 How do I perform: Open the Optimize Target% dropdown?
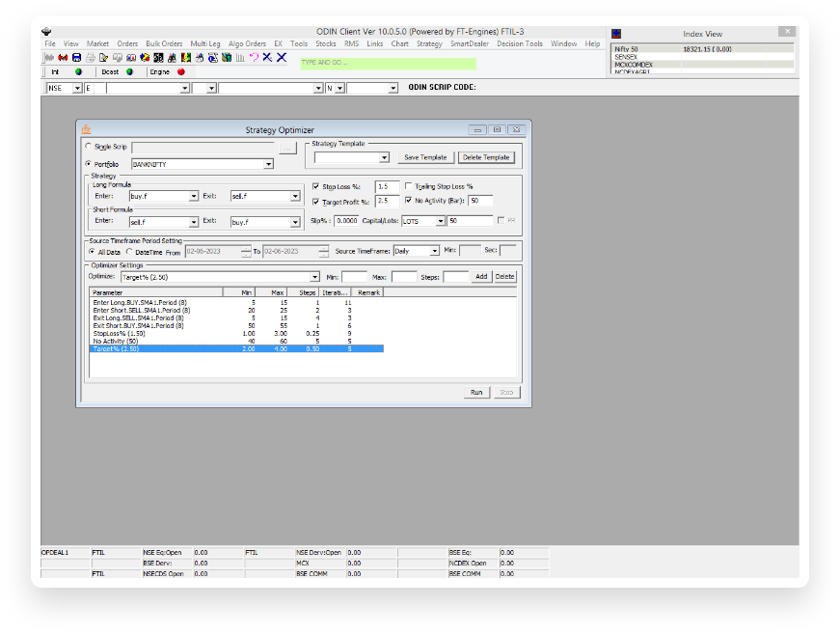314,277
